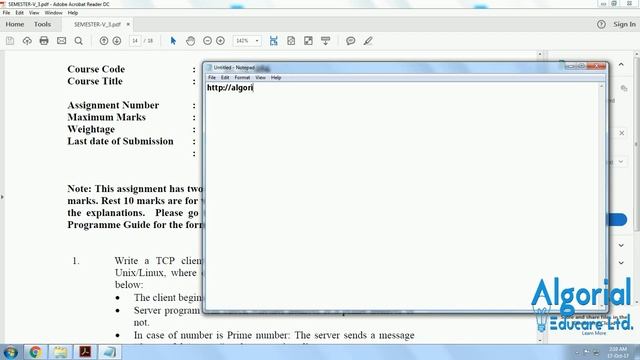Click the system tray clock
Image resolution: width=640 pixels, height=360 pixels.
click(x=618, y=352)
